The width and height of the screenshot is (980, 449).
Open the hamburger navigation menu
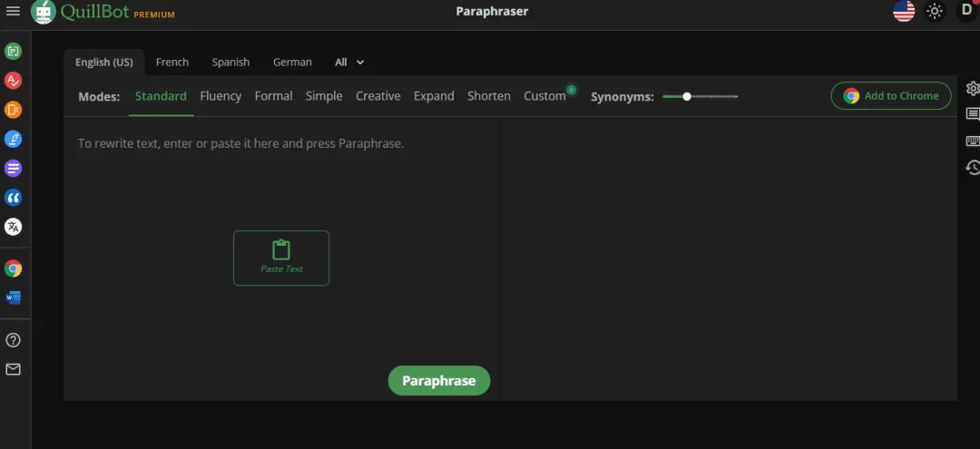(13, 11)
